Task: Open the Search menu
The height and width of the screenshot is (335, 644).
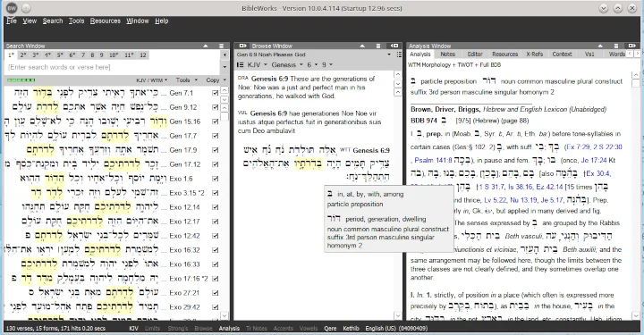Action: 53,21
